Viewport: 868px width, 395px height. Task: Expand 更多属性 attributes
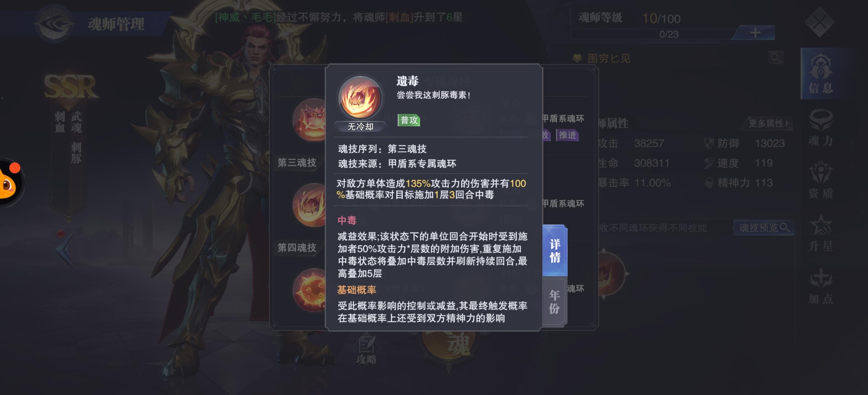coord(769,123)
